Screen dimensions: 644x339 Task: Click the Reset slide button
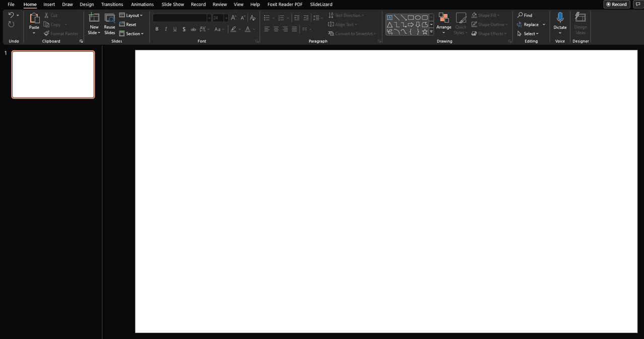(x=128, y=24)
